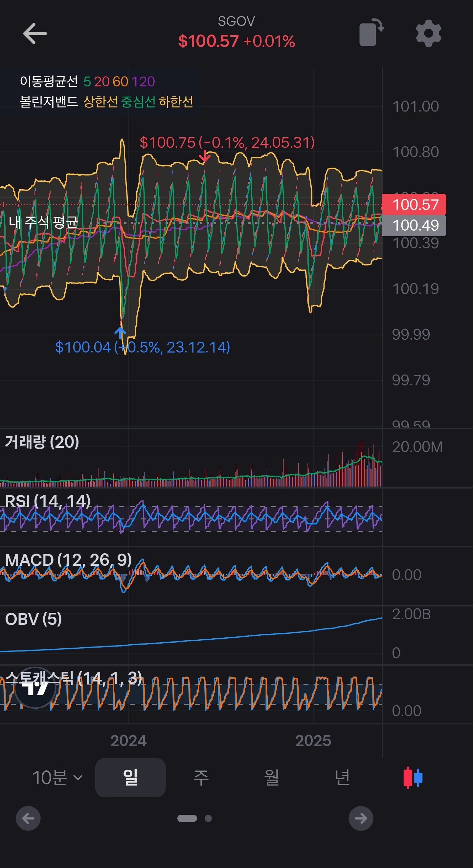Tap the back arrow at top left
The width and height of the screenshot is (473, 868).
pyautogui.click(x=35, y=34)
